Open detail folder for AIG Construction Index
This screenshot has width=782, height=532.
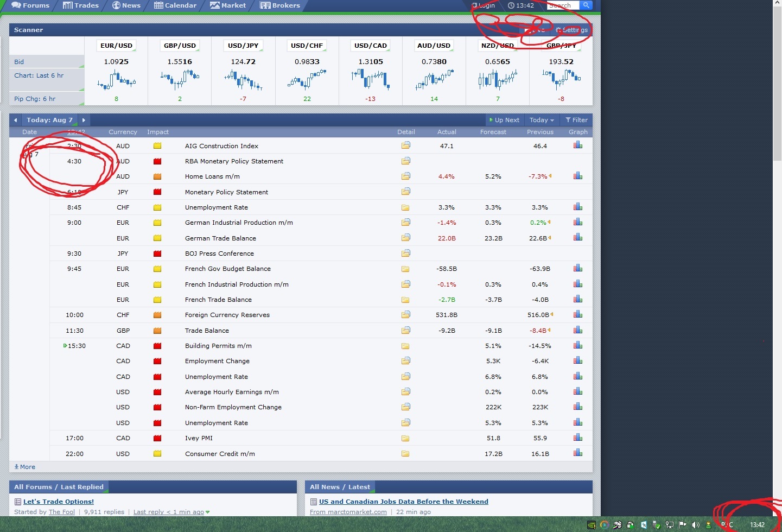[x=405, y=145]
